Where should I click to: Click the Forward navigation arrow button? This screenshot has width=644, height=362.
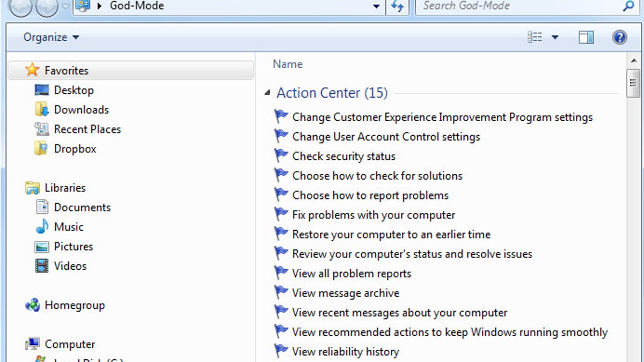pyautogui.click(x=47, y=6)
